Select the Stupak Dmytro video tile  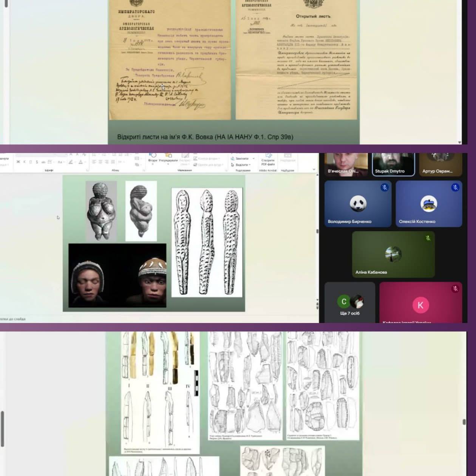pyautogui.click(x=393, y=164)
